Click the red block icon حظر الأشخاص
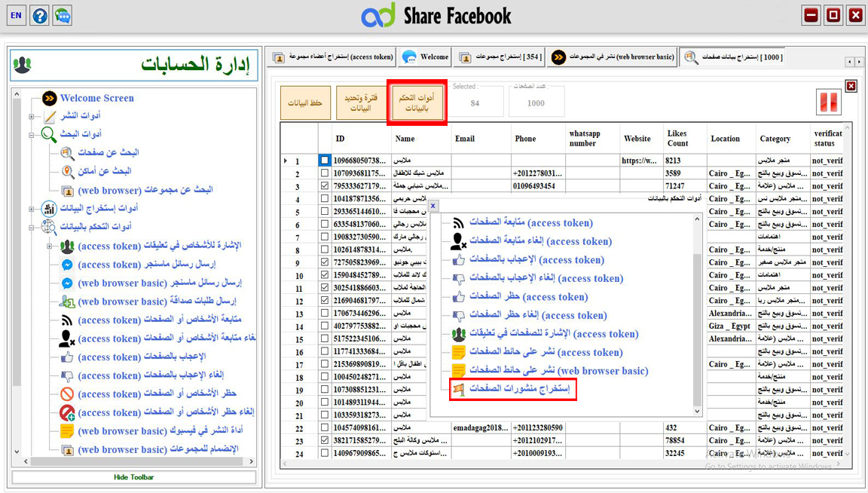Image resolution: width=868 pixels, height=493 pixels. [67, 394]
